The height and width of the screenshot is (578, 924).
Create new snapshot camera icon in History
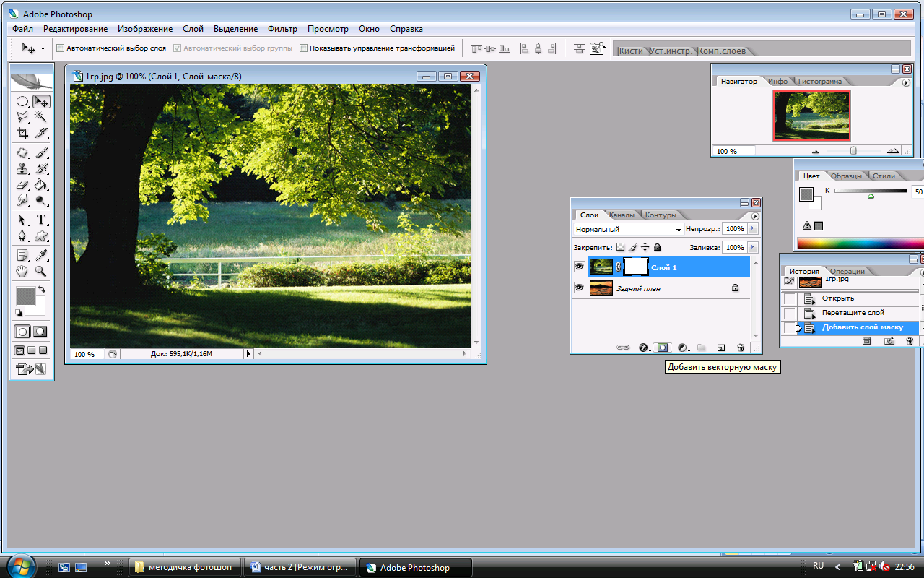889,341
